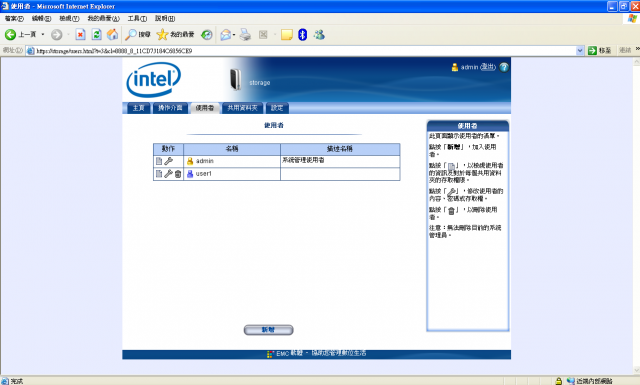640x385 pixels.
Task: Open the 說明(H) menu
Action: click(x=165, y=19)
